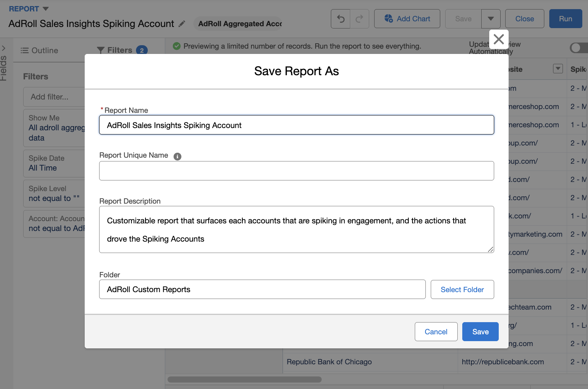Click the info icon beside Report Unique Name

(177, 156)
